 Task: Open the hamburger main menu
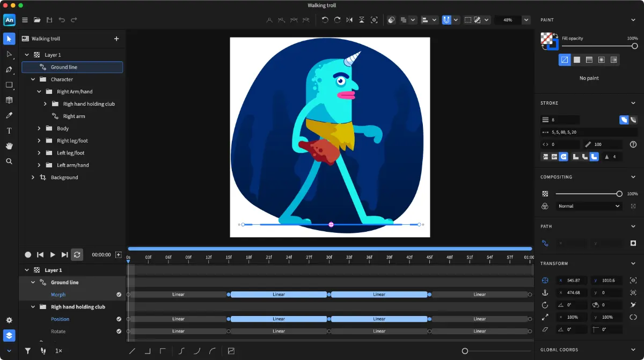pos(25,20)
